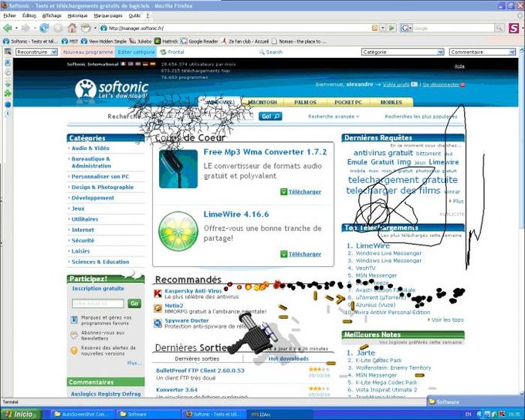525x420 pixels.
Task: Click the French flag beside Softonic International
Action: (123, 64)
